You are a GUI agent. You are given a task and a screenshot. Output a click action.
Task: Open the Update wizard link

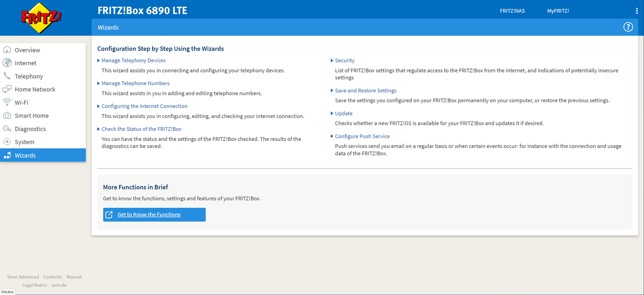[x=343, y=113]
